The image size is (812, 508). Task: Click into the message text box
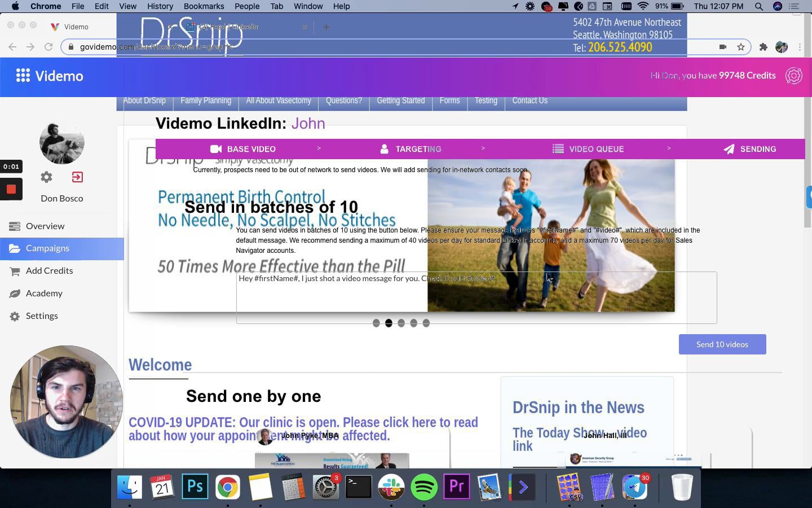pos(476,298)
